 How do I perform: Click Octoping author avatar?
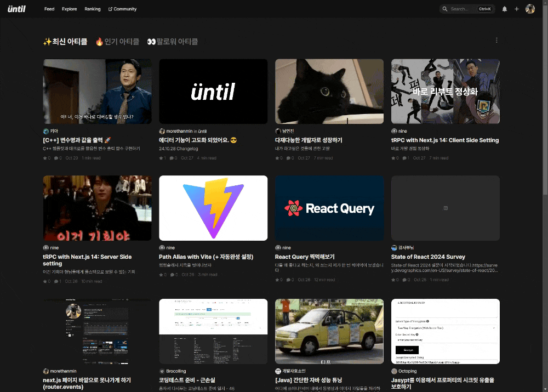(x=394, y=371)
